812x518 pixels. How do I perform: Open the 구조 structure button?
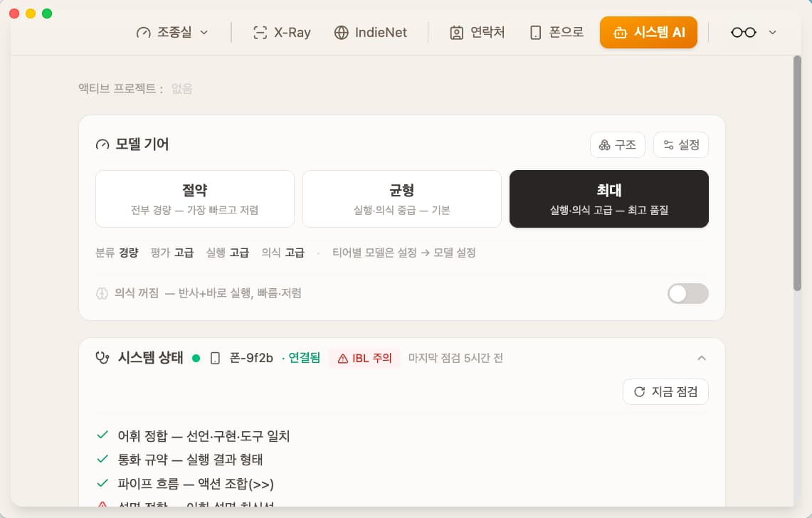pyautogui.click(x=617, y=145)
